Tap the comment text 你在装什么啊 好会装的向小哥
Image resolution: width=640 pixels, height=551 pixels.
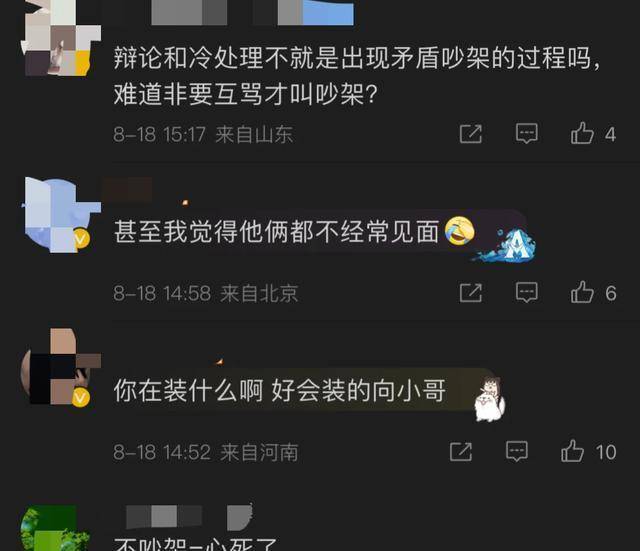click(x=279, y=391)
